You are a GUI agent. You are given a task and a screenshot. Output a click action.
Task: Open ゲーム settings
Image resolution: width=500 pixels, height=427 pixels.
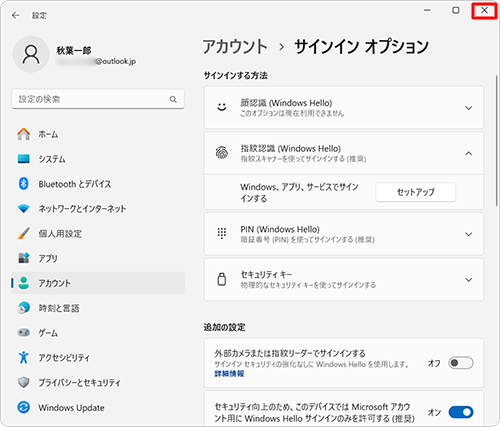98,332
